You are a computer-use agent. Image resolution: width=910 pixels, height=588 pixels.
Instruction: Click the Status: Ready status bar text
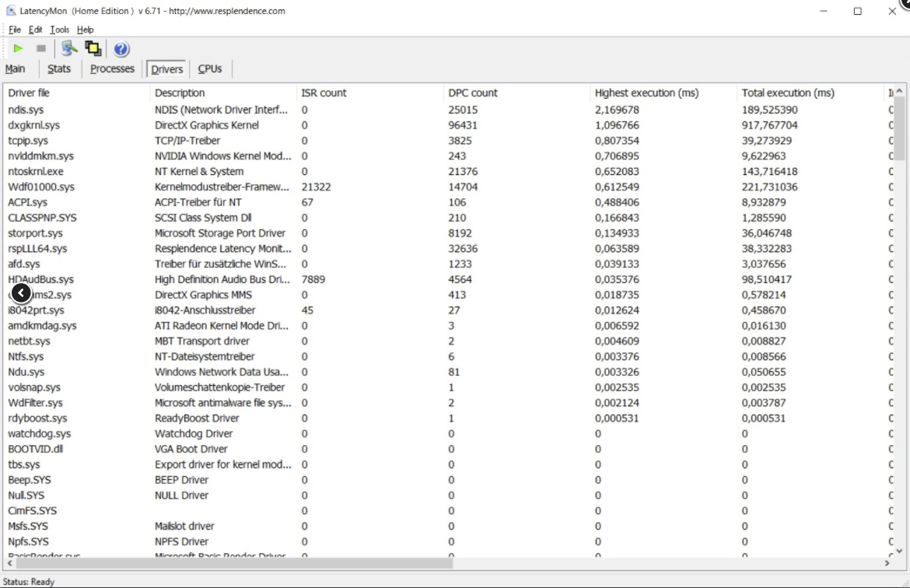29,582
